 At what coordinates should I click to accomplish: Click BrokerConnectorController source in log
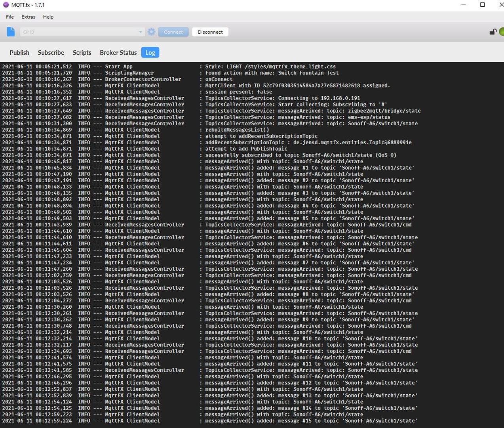tap(143, 79)
